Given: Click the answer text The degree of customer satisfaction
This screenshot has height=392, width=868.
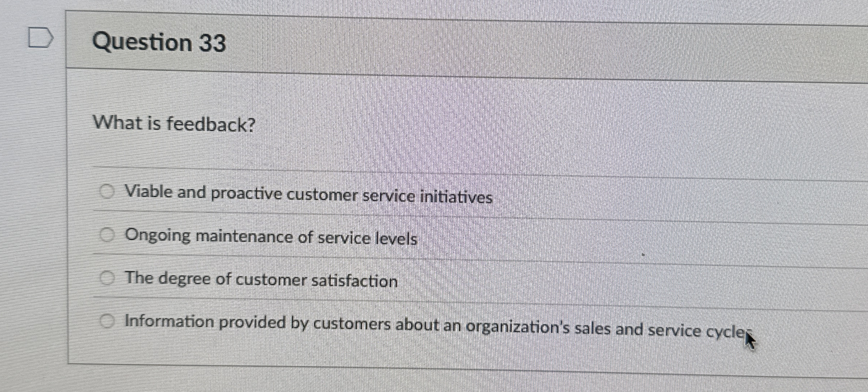Looking at the screenshot, I should 261,279.
